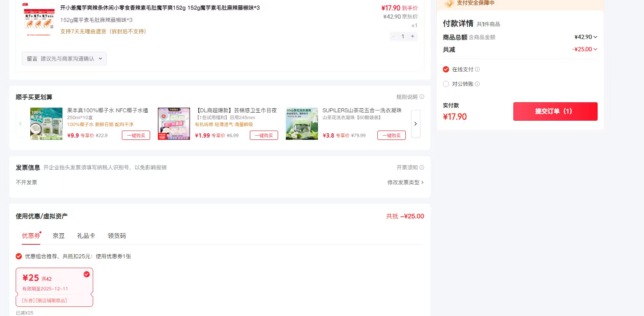The height and width of the screenshot is (316, 644).
Task: Expand 留言 message dropdown
Action: [64, 59]
